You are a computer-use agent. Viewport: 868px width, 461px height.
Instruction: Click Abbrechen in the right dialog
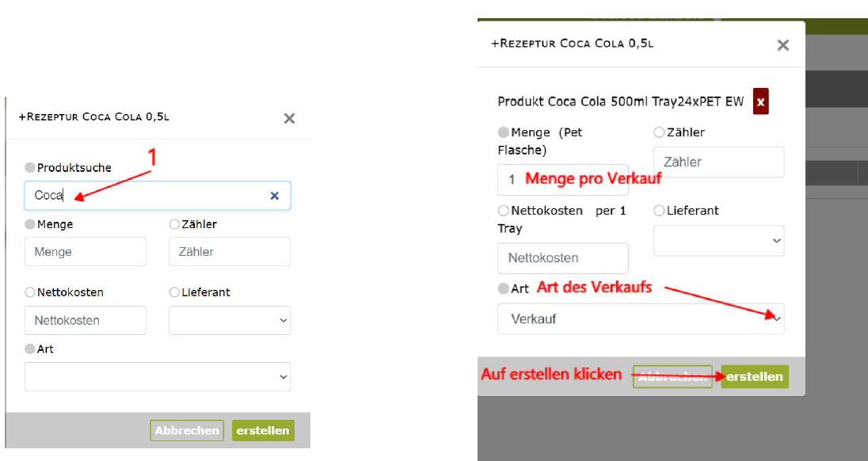(672, 377)
